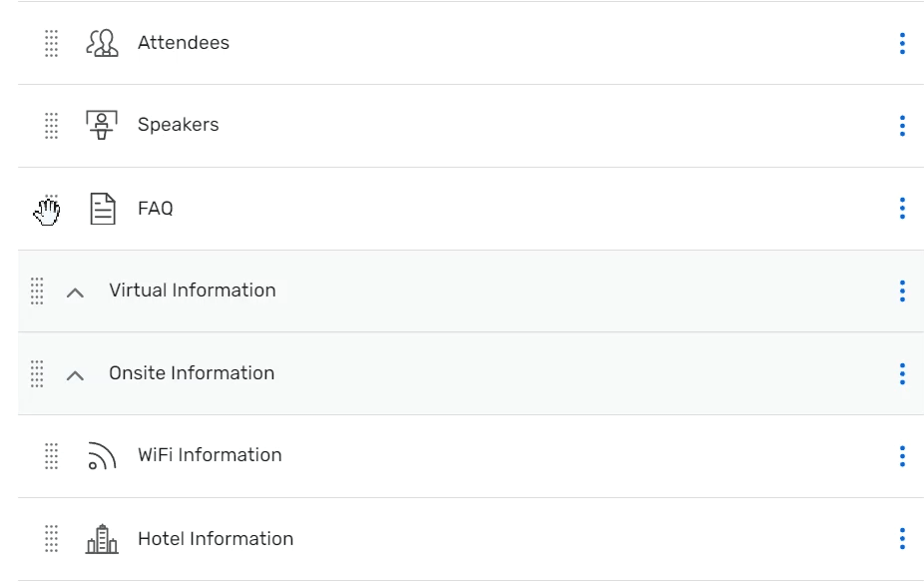Click the FAQ label
The width and height of the screenshot is (924, 583).
(156, 209)
